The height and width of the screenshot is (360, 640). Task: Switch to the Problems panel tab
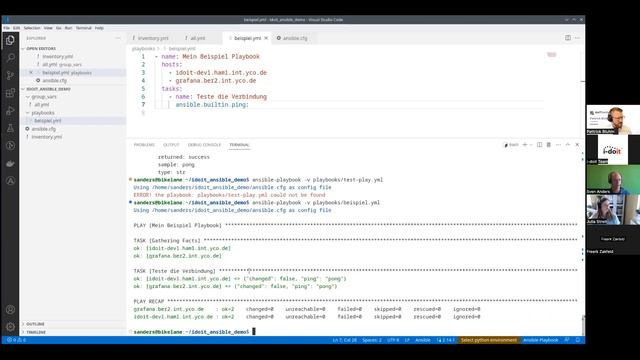pyautogui.click(x=144, y=145)
